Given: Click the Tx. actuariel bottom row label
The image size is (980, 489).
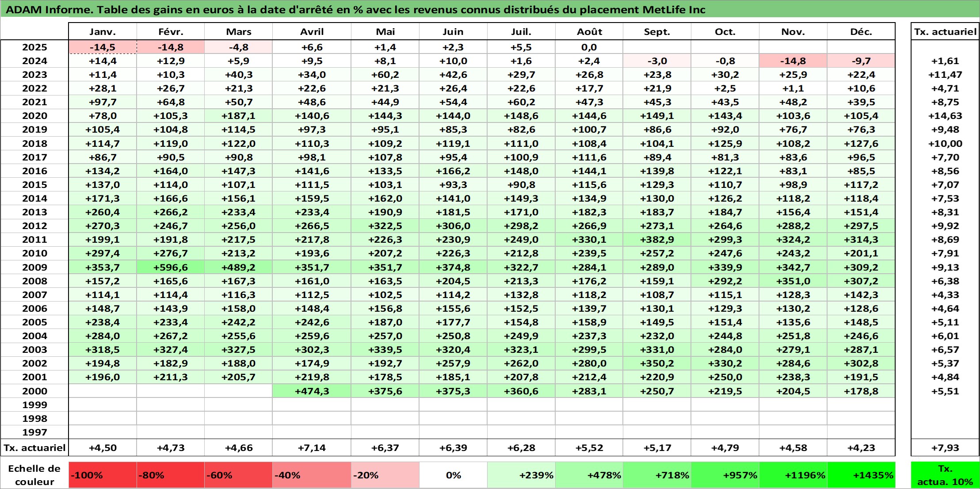Looking at the screenshot, I should pos(34,448).
